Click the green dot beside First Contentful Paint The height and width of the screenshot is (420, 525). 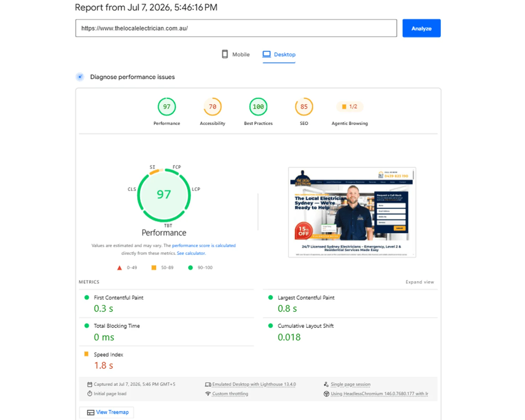coord(87,297)
